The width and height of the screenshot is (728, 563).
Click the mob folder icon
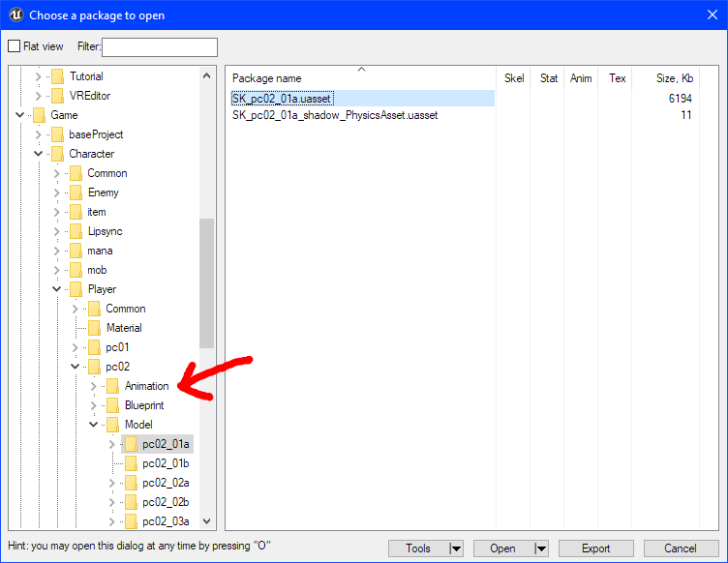pos(76,270)
